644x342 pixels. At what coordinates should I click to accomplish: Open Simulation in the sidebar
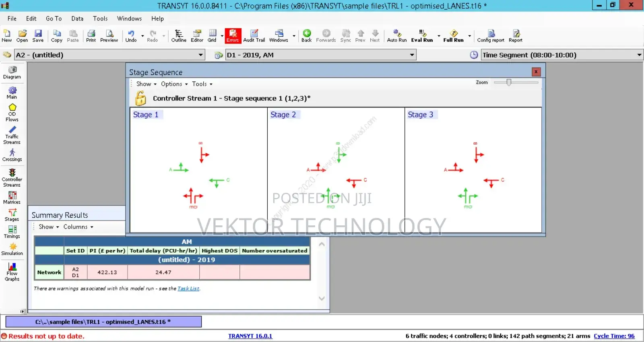[x=12, y=249]
